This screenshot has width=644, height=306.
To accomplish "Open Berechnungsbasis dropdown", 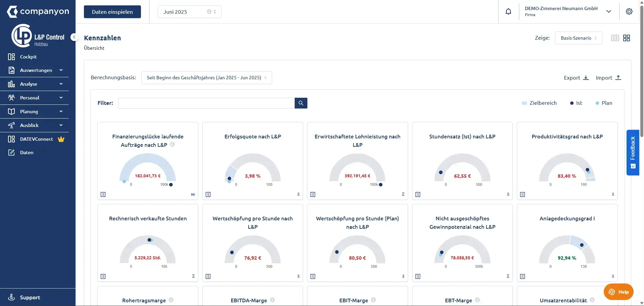I will 207,78.
